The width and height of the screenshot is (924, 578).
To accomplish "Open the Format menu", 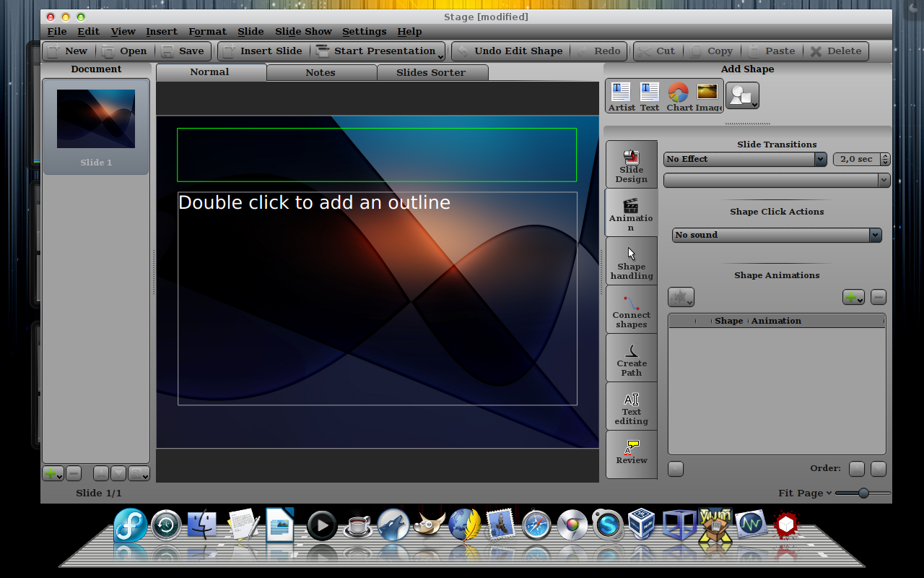I will [x=208, y=32].
